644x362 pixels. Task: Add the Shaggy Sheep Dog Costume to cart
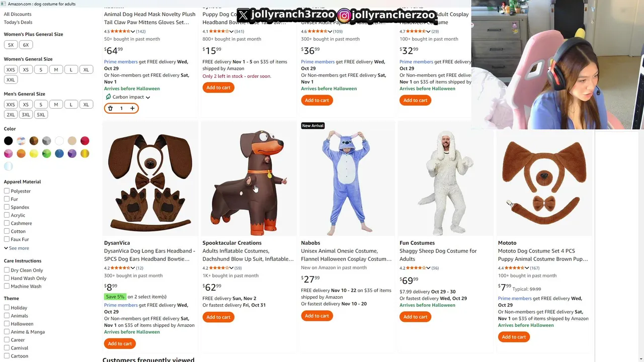tap(415, 317)
